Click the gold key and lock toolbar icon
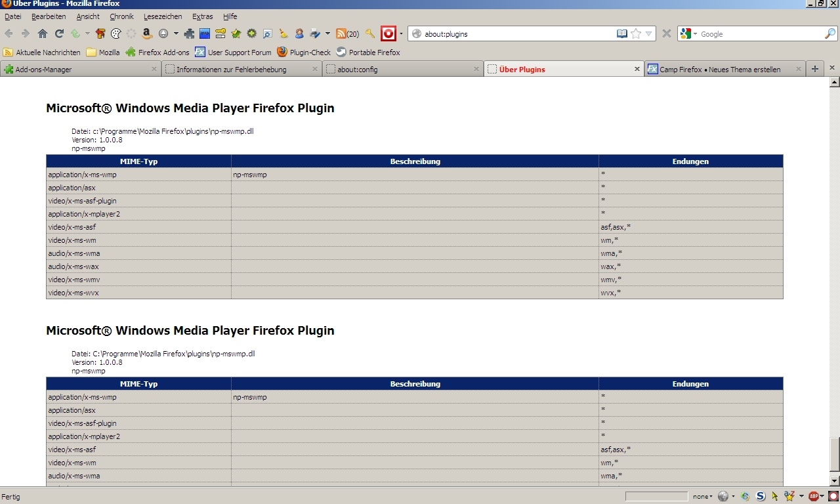Viewport: 840px width, 504px height. point(220,33)
